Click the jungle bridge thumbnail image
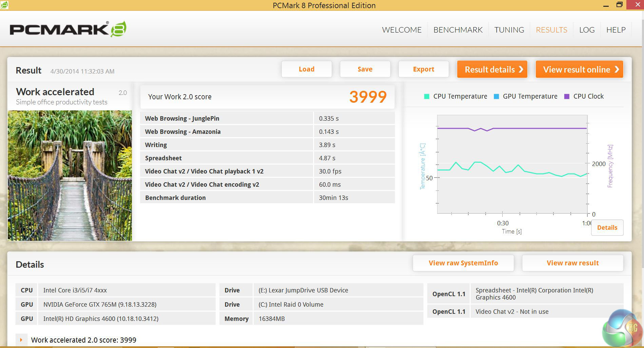Viewport: 644px width, 348px height. pos(70,176)
